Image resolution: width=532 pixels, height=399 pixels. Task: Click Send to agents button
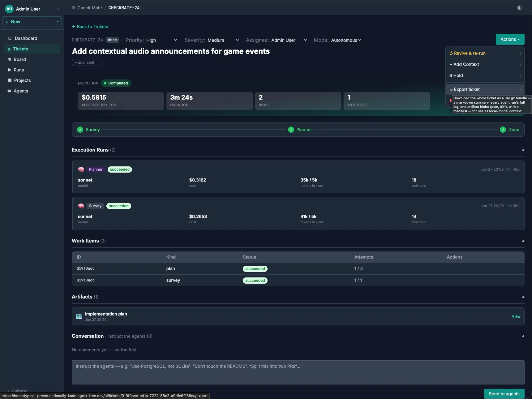coord(504,394)
